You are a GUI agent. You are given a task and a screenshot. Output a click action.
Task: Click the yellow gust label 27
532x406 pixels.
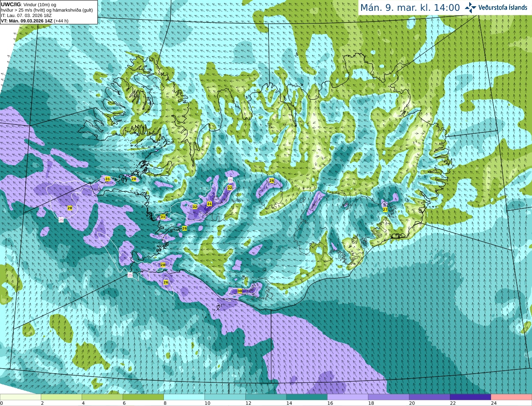pyautogui.click(x=385, y=210)
